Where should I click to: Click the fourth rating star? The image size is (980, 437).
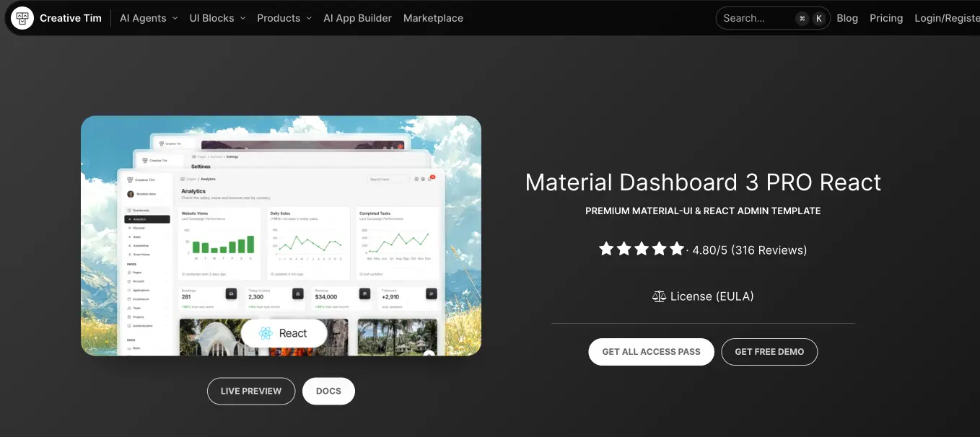tap(659, 249)
